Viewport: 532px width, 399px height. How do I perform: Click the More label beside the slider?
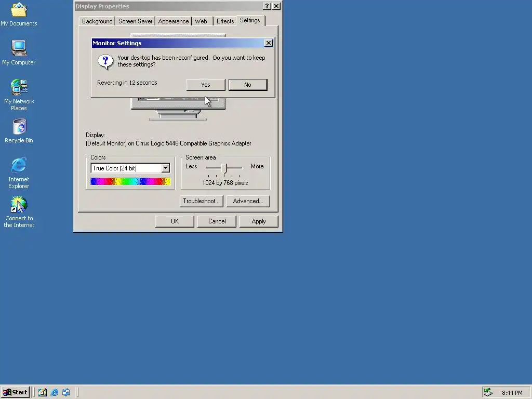point(257,166)
